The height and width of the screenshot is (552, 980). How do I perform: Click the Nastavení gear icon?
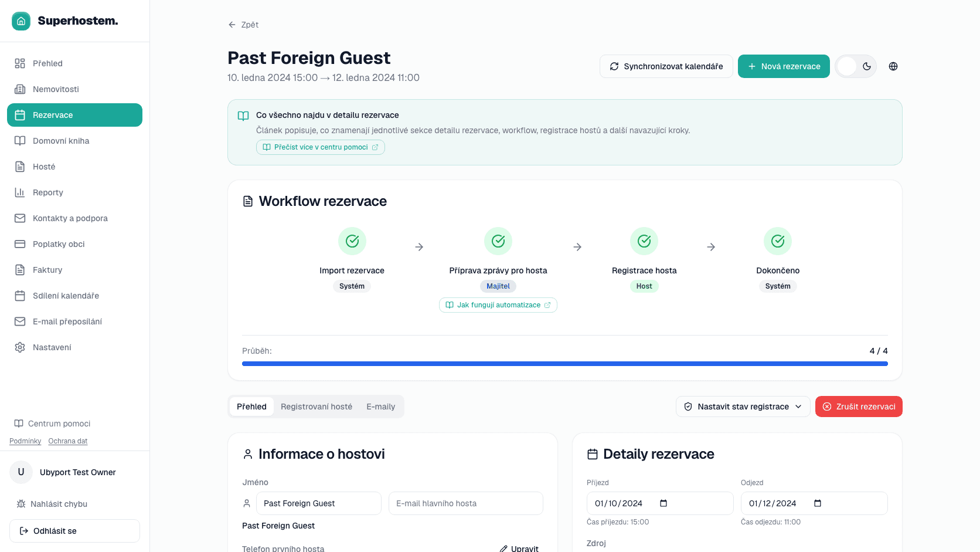[x=20, y=347]
